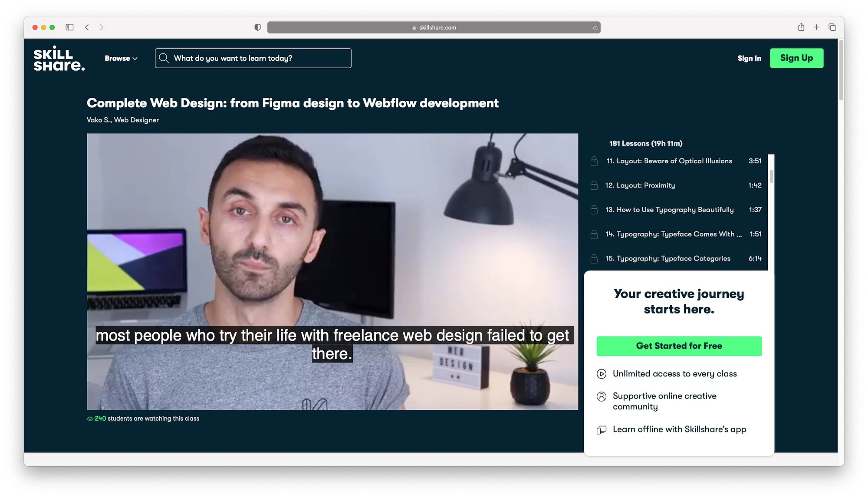Viewport: 868px width, 498px height.
Task: Click the offline download icon on signup panel
Action: (x=602, y=429)
